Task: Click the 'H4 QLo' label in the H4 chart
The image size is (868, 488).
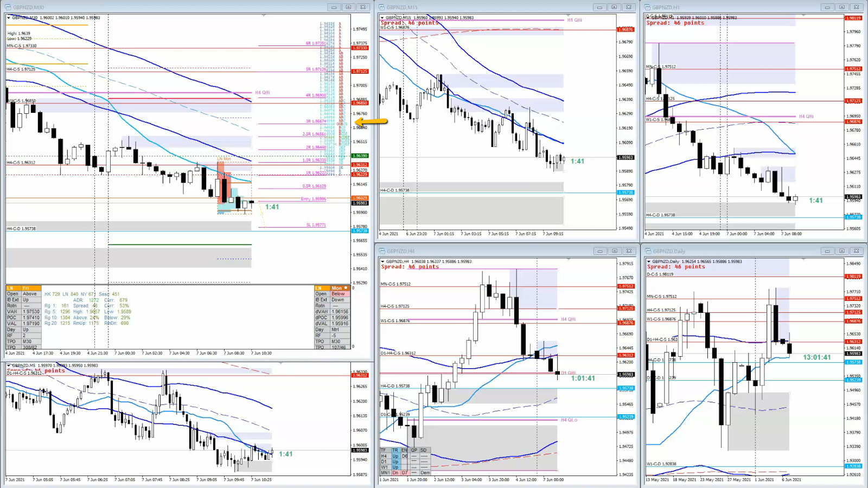Action: (569, 420)
